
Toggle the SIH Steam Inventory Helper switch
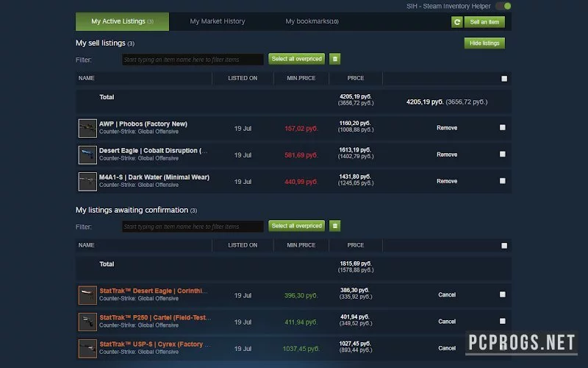point(503,6)
